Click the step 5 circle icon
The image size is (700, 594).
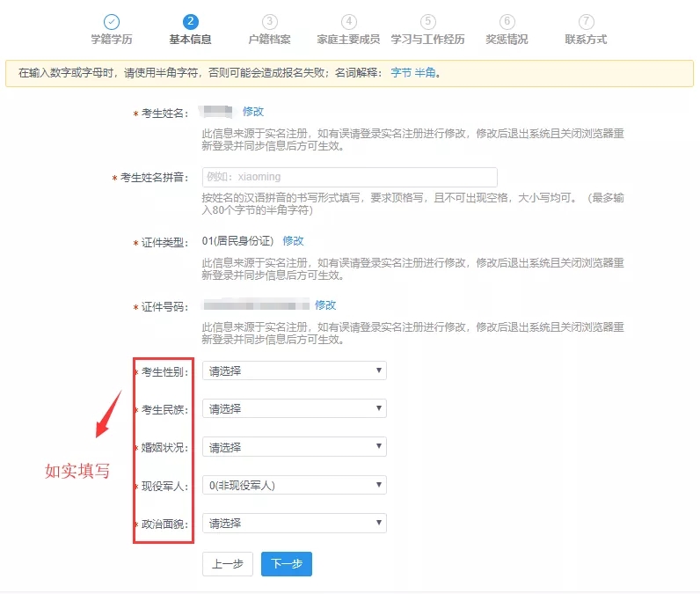click(427, 22)
